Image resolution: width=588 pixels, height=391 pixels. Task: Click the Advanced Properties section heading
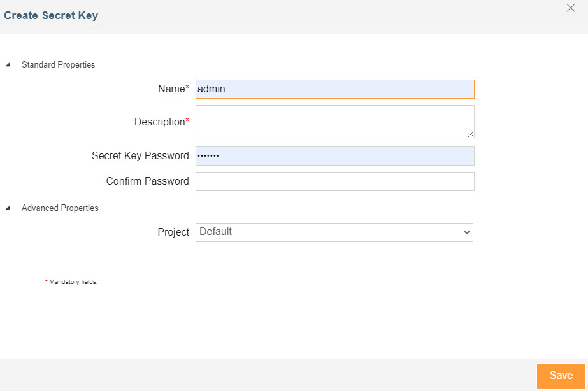(x=60, y=208)
